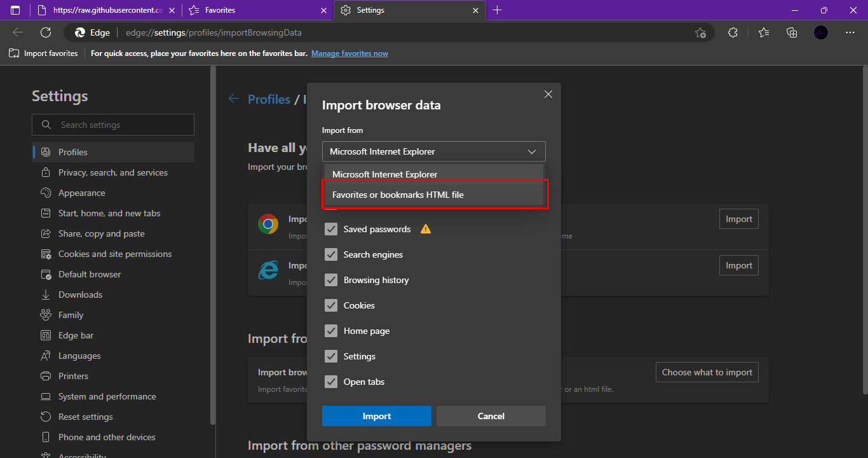The width and height of the screenshot is (868, 458).
Task: Close the Settings tab
Action: coord(476,10)
